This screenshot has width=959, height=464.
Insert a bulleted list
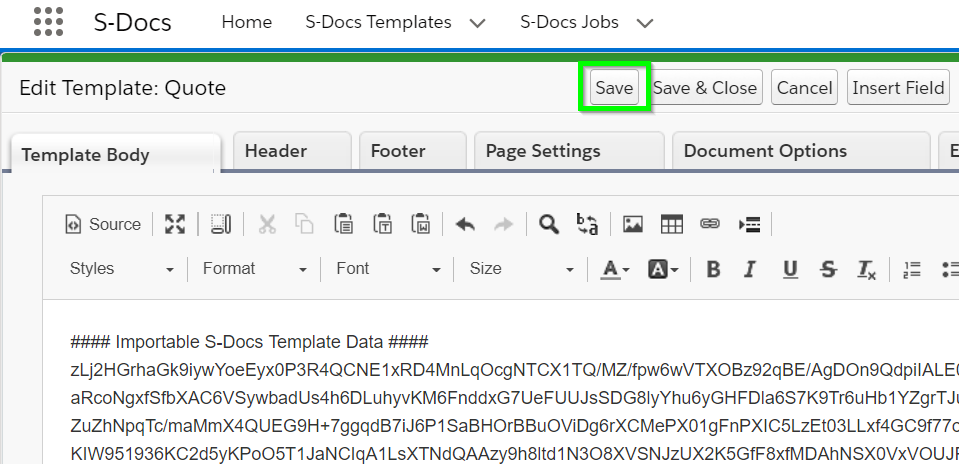[x=949, y=269]
